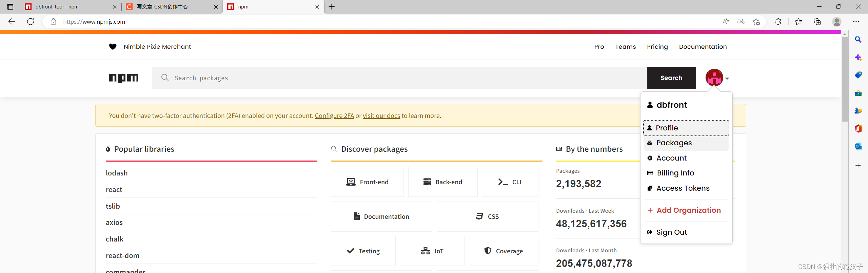The width and height of the screenshot is (868, 273).
Task: Open the Copilot sparkle sidebar icon
Action: [x=858, y=57]
